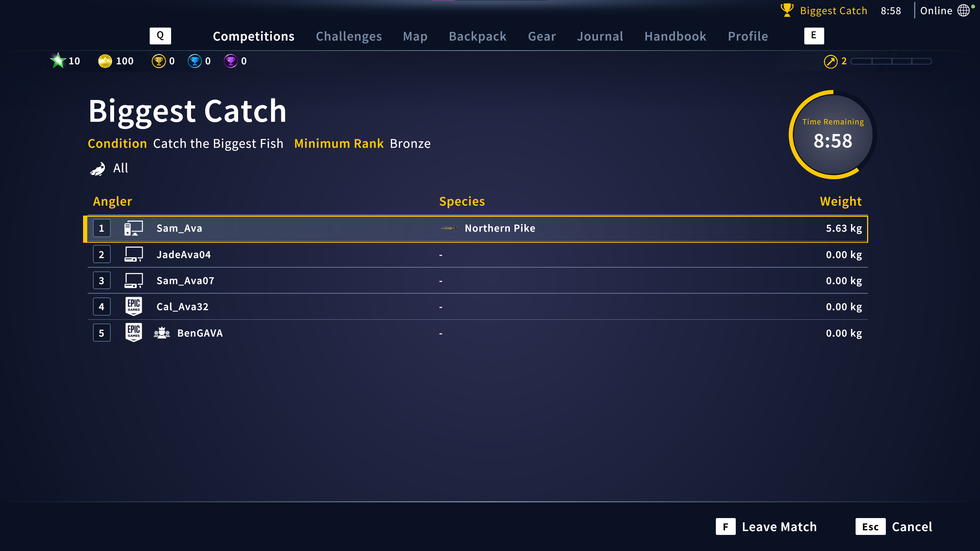The width and height of the screenshot is (980, 551).
Task: Click the green star level icon
Action: [x=58, y=61]
